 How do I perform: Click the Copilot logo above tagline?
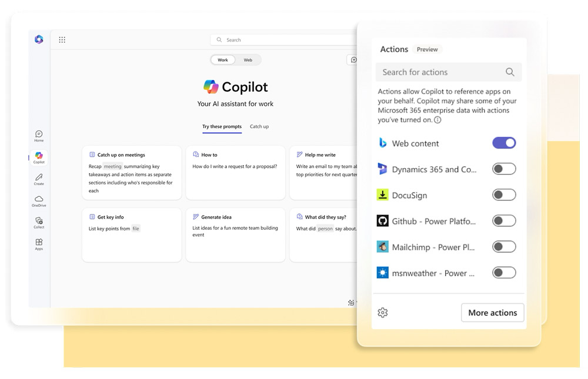[x=211, y=87]
